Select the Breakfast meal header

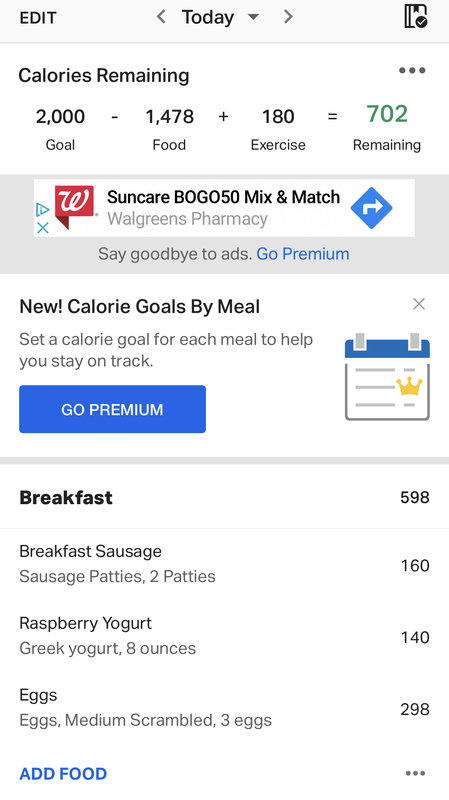pos(224,497)
